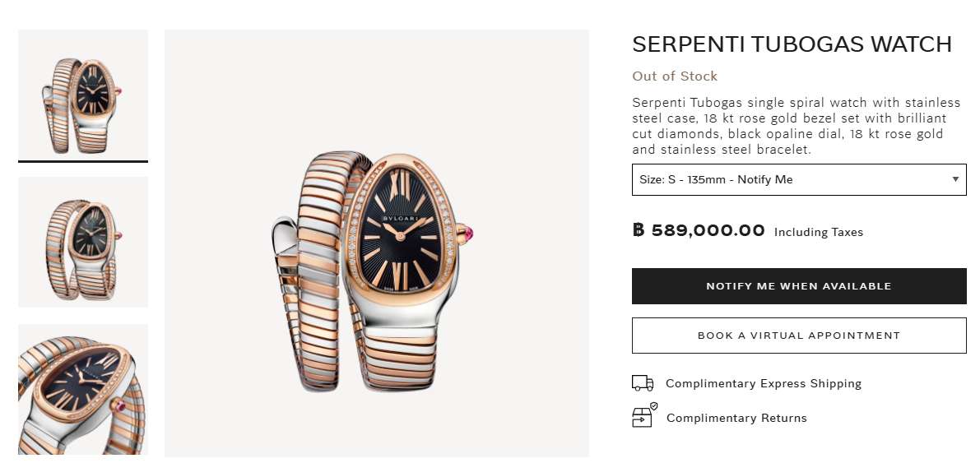
Task: Click the express shipping truck icon
Action: pyautogui.click(x=643, y=383)
